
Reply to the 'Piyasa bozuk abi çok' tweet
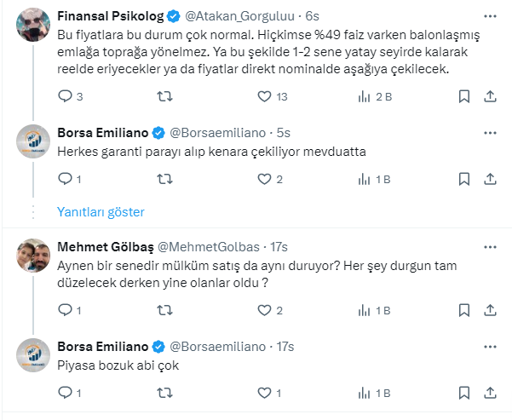tap(65, 394)
